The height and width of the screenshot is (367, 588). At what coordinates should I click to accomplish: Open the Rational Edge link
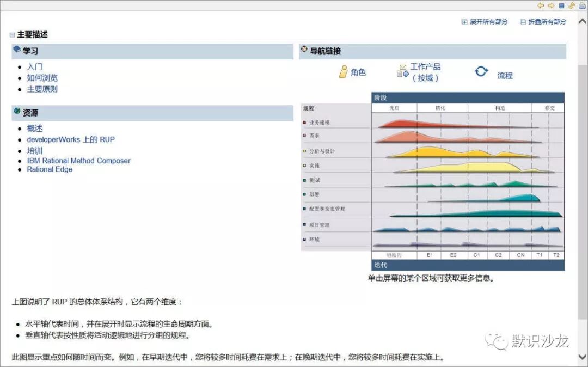[49, 169]
